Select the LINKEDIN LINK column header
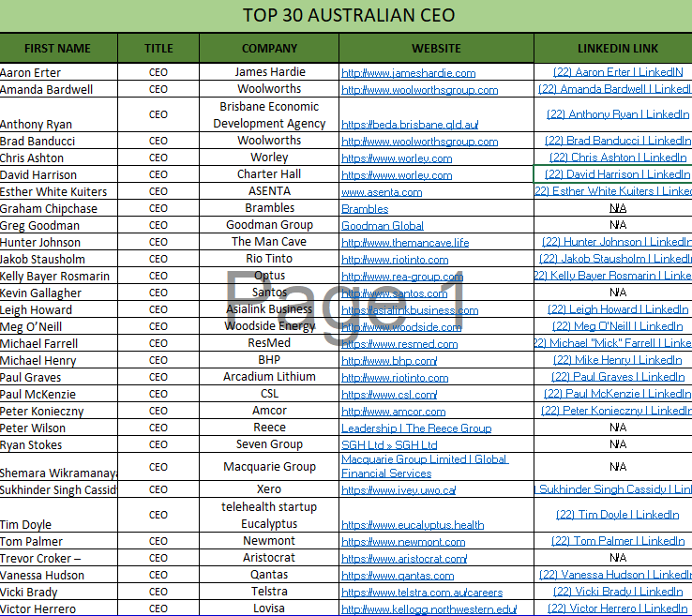 click(x=613, y=48)
